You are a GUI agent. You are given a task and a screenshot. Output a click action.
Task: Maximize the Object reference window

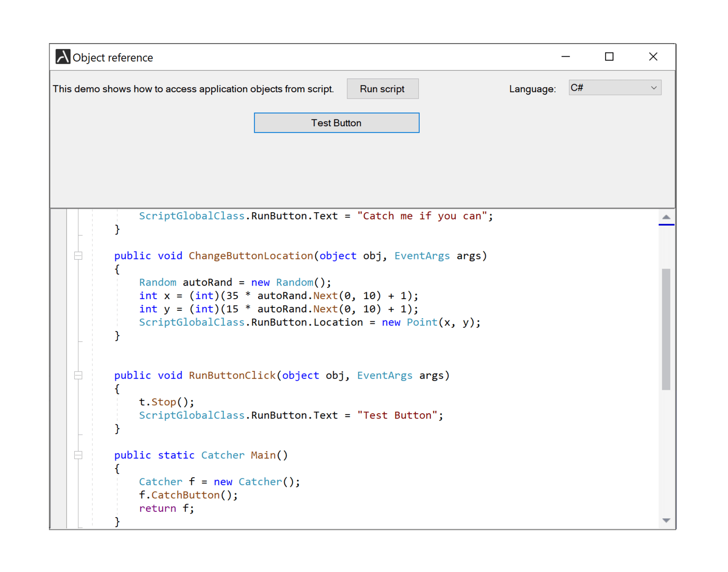pos(609,56)
